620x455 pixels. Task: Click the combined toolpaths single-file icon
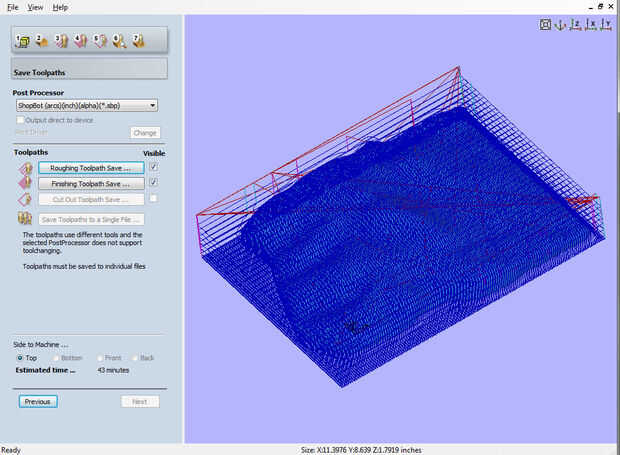(x=25, y=218)
